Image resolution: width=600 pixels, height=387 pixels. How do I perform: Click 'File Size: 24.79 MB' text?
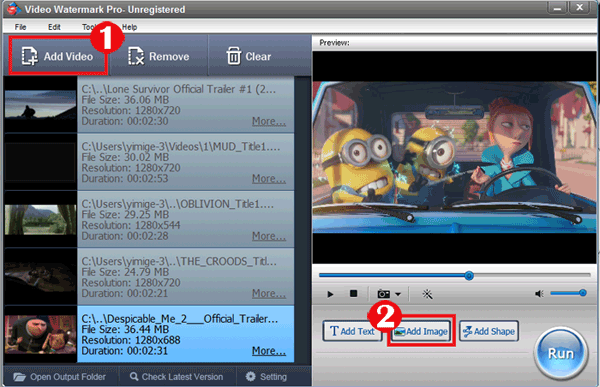[x=125, y=272]
